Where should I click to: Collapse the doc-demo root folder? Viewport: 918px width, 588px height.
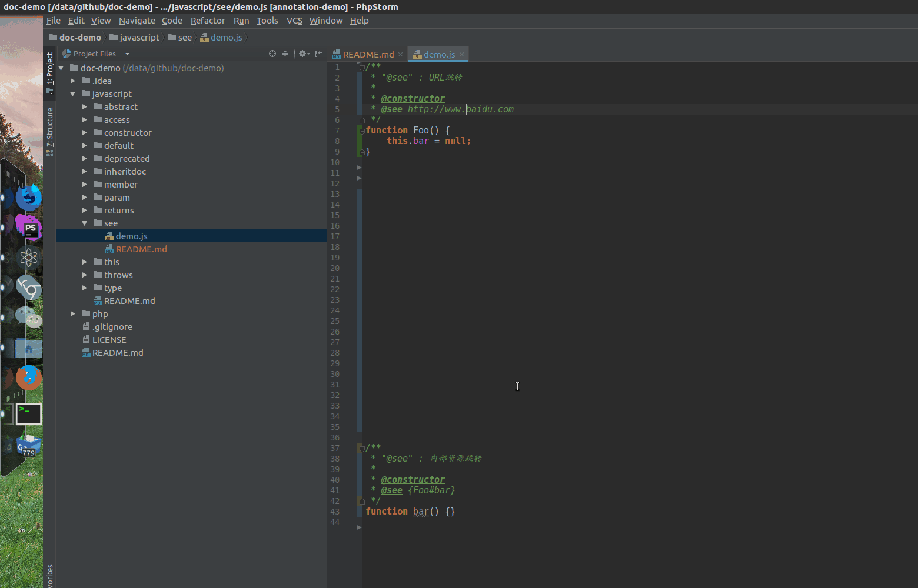point(61,68)
